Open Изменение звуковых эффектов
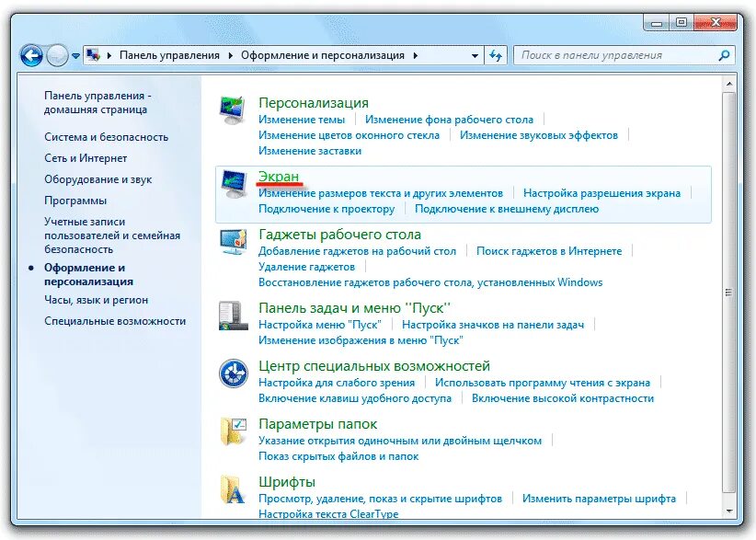The width and height of the screenshot is (756, 540). point(539,135)
